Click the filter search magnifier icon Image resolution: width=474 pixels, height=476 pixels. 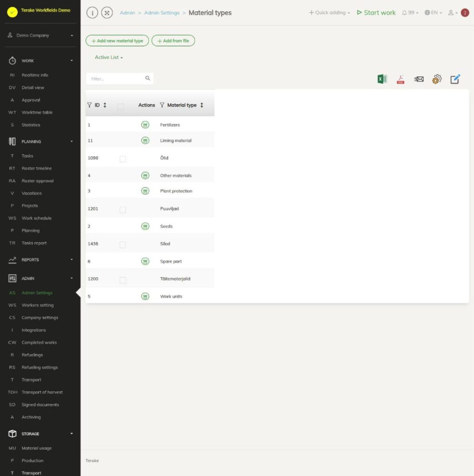coord(147,78)
